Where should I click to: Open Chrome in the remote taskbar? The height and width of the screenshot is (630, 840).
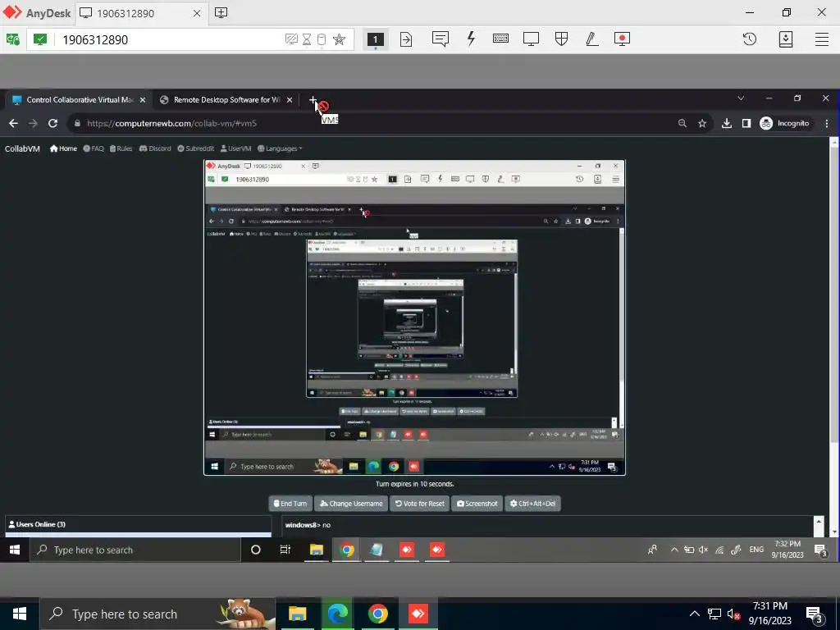(347, 550)
